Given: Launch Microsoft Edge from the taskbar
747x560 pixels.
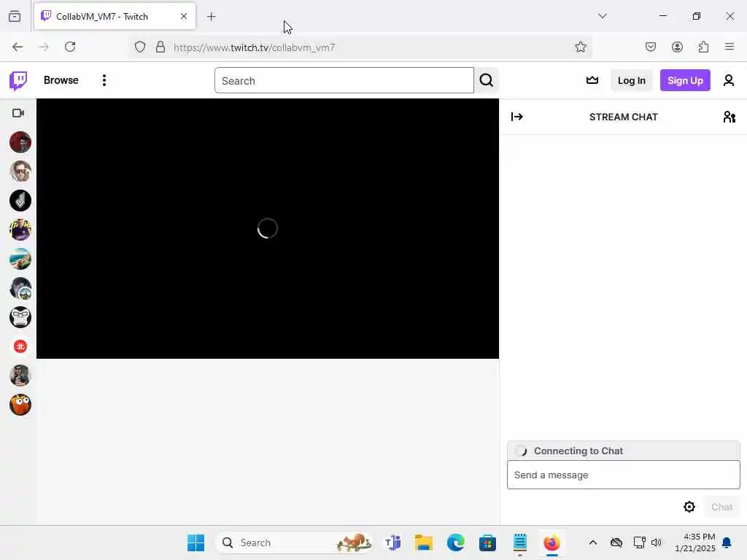Looking at the screenshot, I should [455, 542].
